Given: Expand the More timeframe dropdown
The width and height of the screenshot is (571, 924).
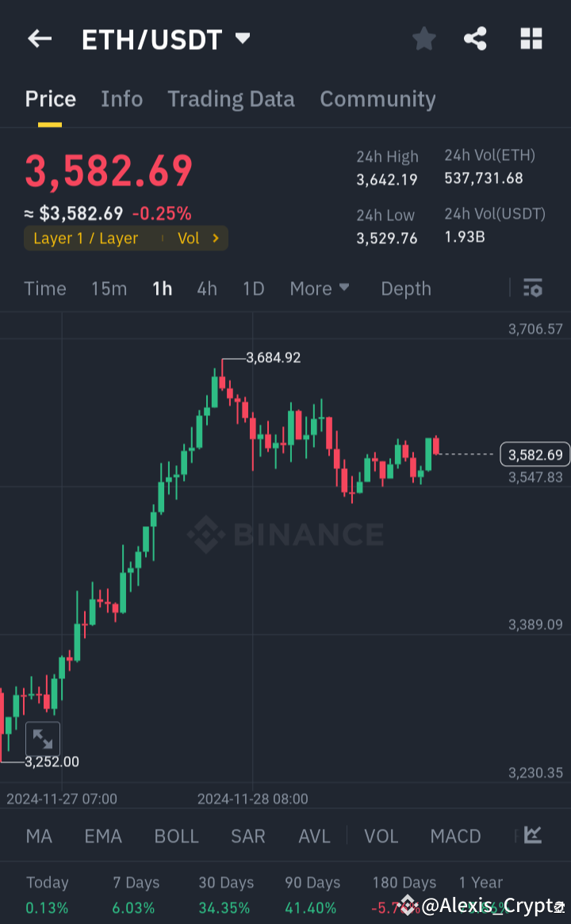Looking at the screenshot, I should click(320, 288).
